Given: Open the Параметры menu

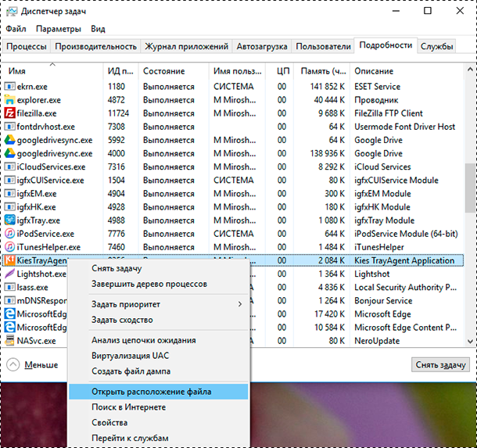Looking at the screenshot, I should pyautogui.click(x=59, y=29).
